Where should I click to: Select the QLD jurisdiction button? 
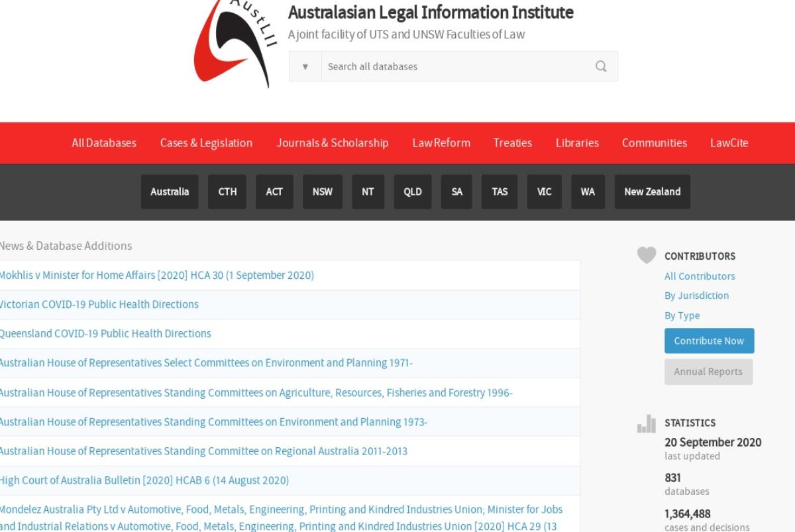(x=413, y=191)
